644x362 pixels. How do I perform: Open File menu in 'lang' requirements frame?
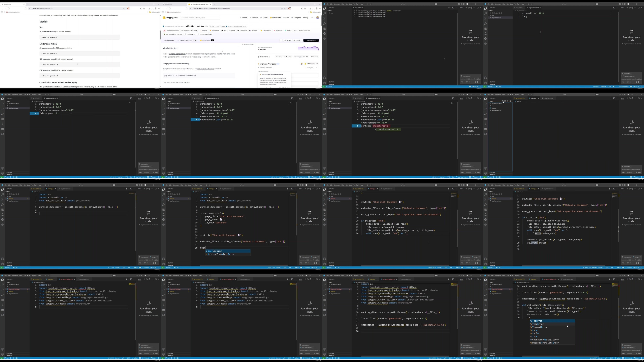pos(488,4)
